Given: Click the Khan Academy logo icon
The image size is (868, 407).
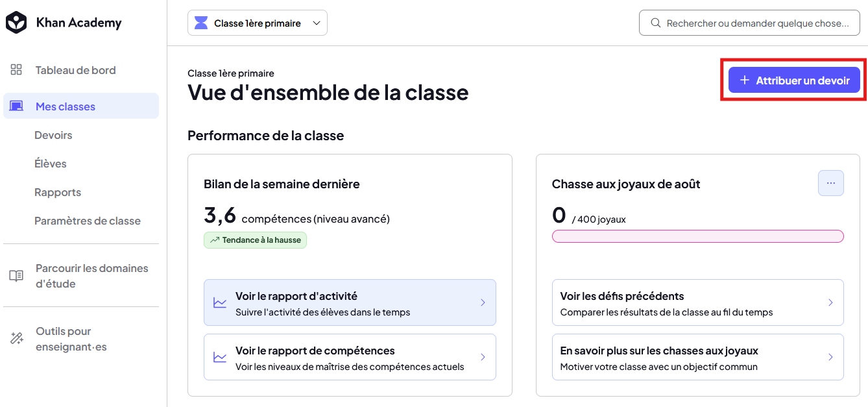Looking at the screenshot, I should 16,23.
